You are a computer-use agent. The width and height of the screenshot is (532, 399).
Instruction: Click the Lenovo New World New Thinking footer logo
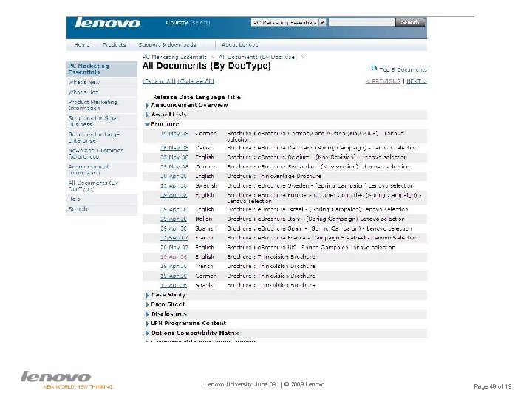tap(67, 381)
